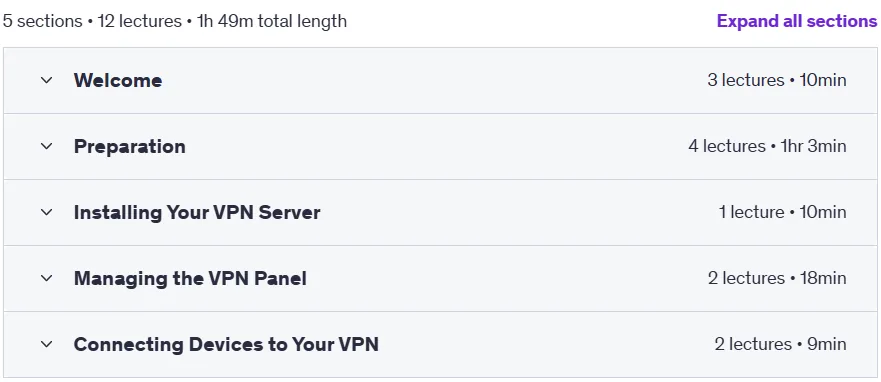Toggle the Managing the VPN Panel chevron
This screenshot has height=382, width=881.
click(x=47, y=278)
